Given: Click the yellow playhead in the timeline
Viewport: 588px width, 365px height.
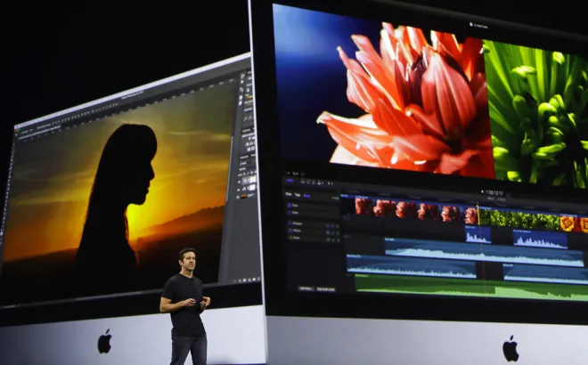Looking at the screenshot, I should click(x=478, y=214).
